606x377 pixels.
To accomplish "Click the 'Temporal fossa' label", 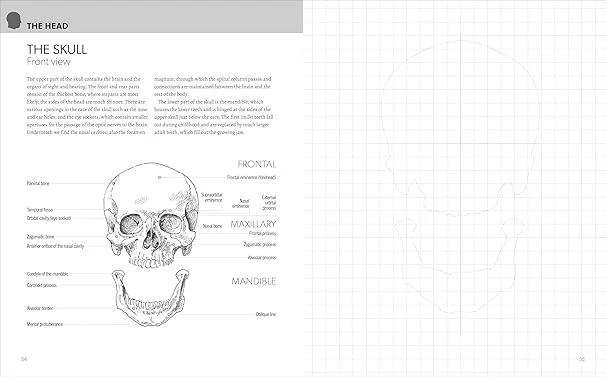I will pos(40,210).
